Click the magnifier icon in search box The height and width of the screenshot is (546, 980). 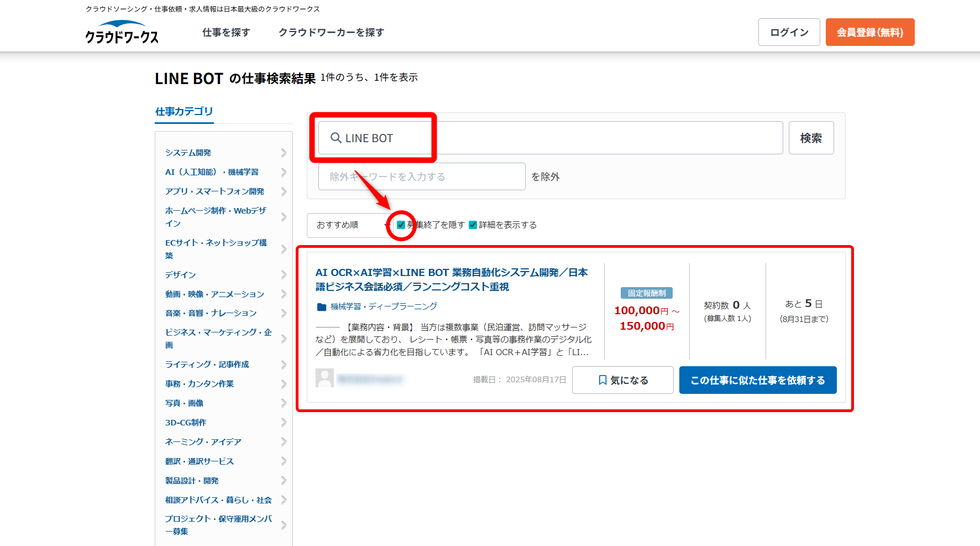click(336, 138)
